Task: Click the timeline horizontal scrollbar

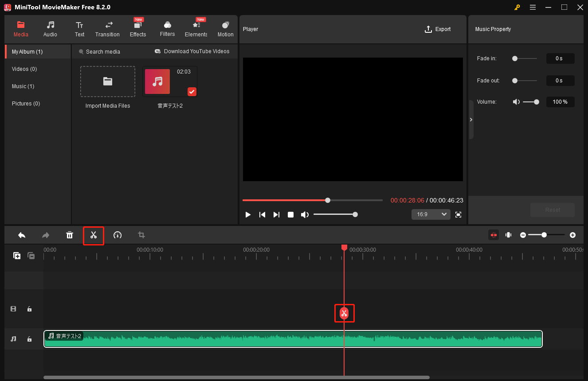Action: coord(236,377)
